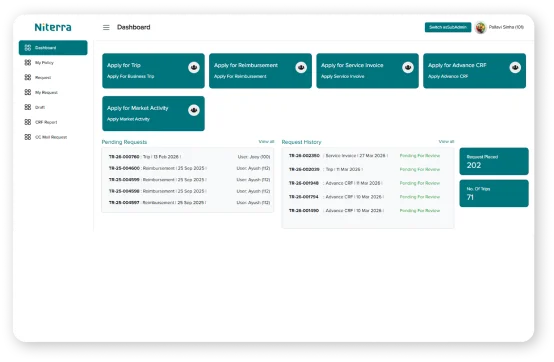Click the Dashboard page title
554x362 pixels.
click(134, 27)
